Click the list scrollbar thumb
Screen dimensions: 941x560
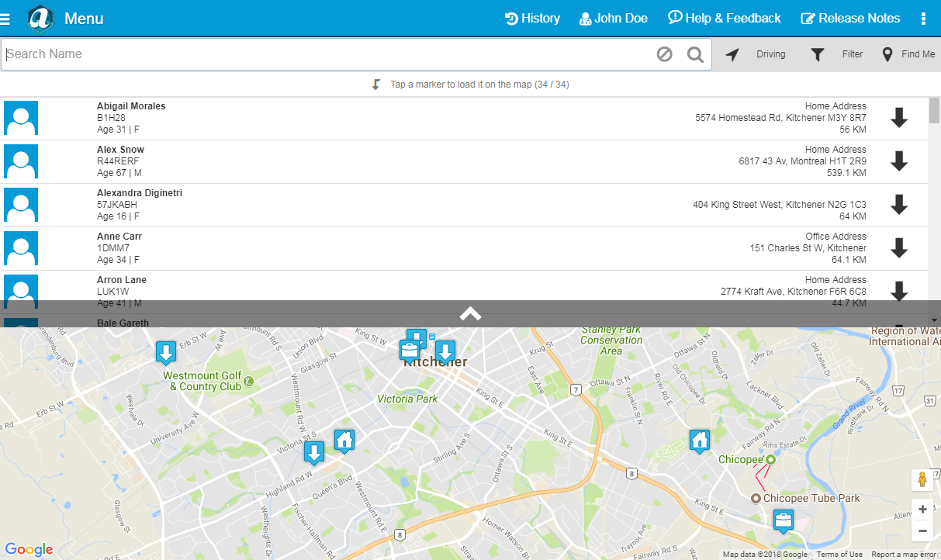(934, 111)
